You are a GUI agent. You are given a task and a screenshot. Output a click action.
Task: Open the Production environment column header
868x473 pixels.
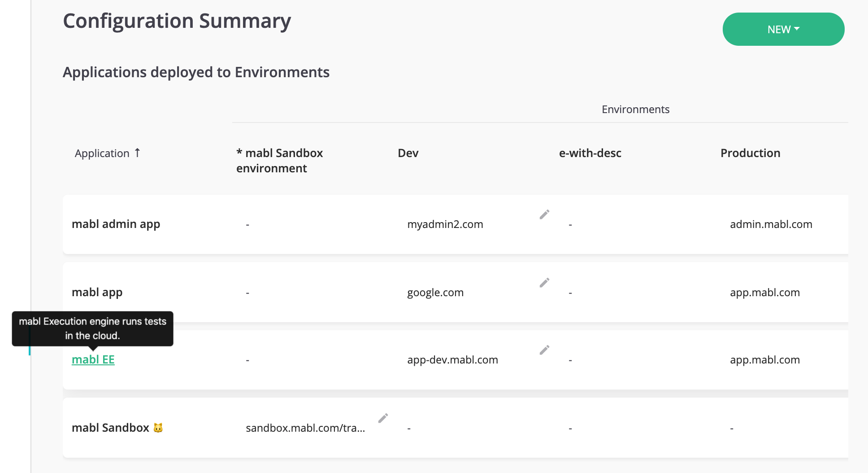[750, 153]
